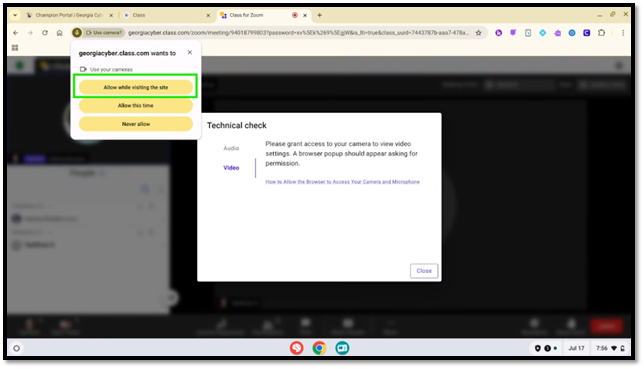The image size is (644, 369).
Task: Go forward to next page
Action: click(x=30, y=33)
